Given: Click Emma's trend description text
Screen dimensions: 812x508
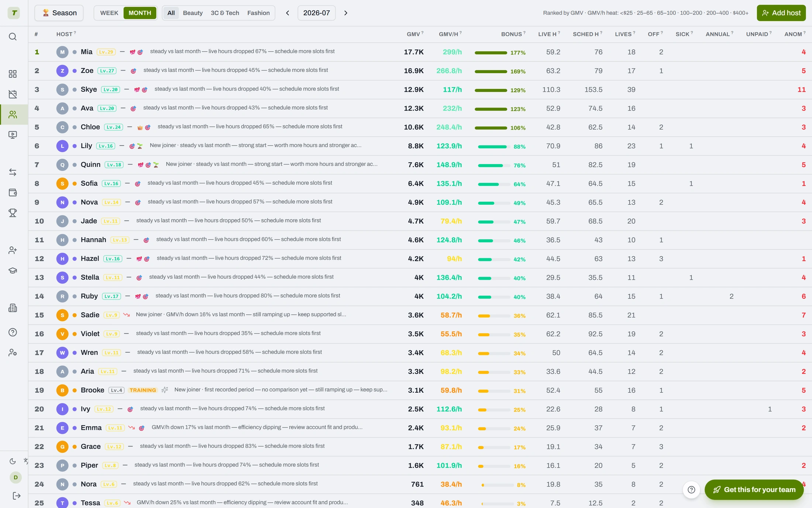Looking at the screenshot, I should 257,427.
